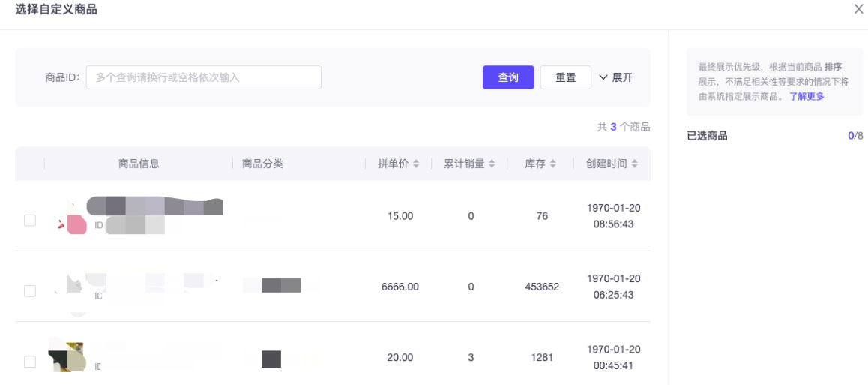Click the 已选商品 label
The height and width of the screenshot is (385, 868).
coord(707,136)
